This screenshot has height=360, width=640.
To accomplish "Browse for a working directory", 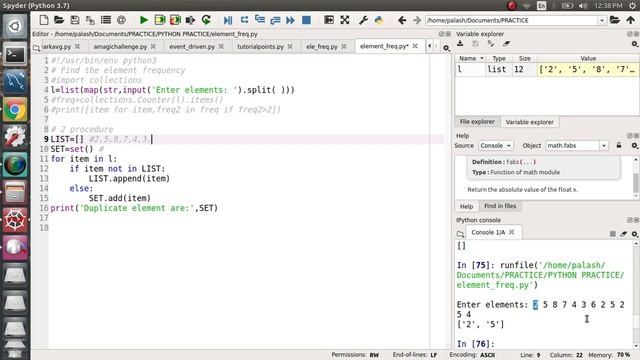I will click(x=615, y=20).
